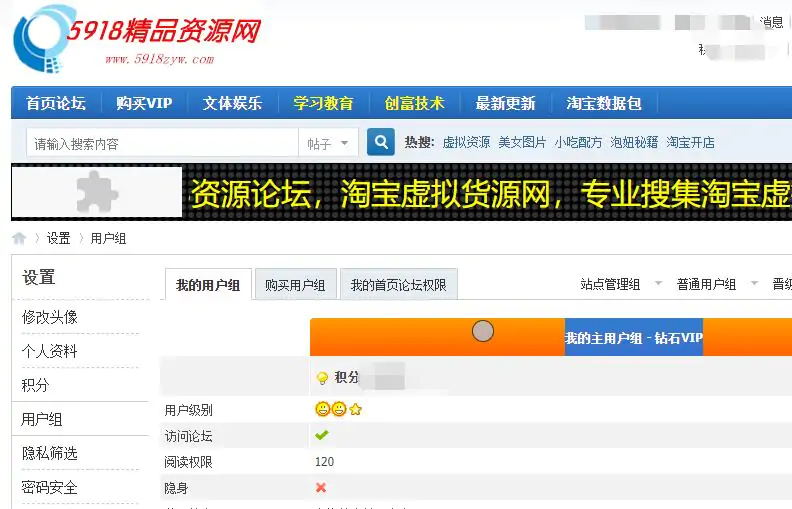Click the green checkmark in 访问论坛 row

[x=321, y=435]
